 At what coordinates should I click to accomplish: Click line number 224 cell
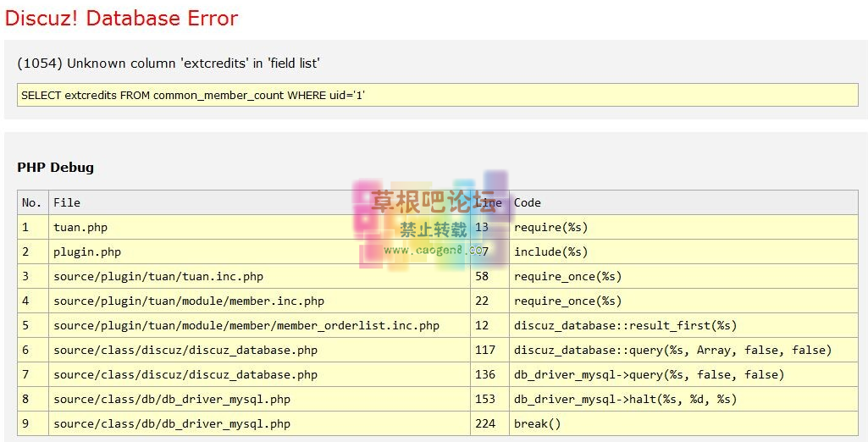click(x=485, y=423)
